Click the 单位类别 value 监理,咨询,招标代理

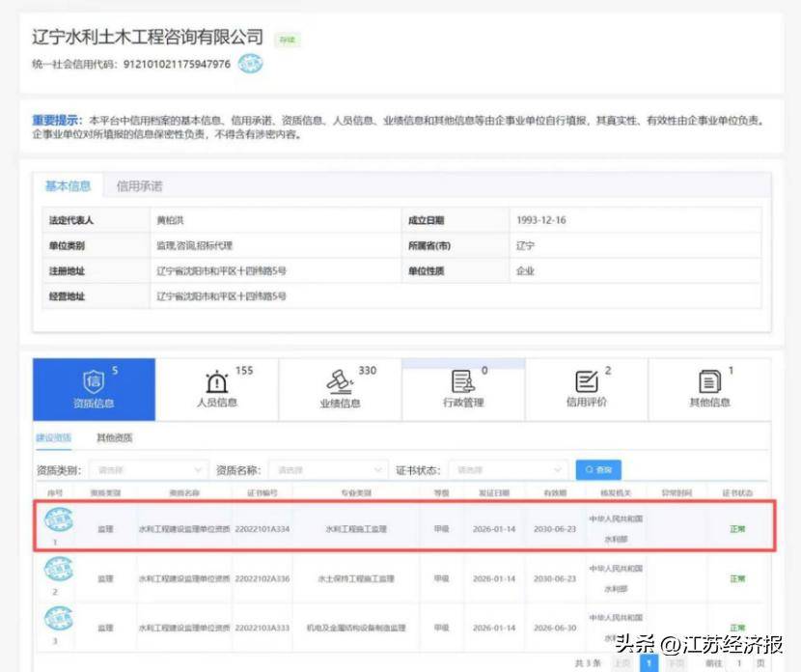194,246
